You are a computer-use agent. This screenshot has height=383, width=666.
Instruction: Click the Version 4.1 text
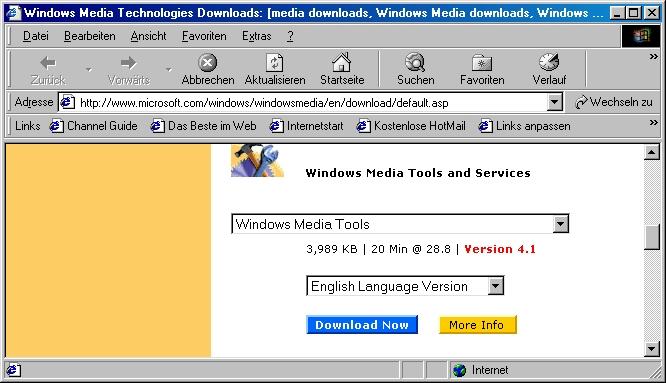point(500,249)
